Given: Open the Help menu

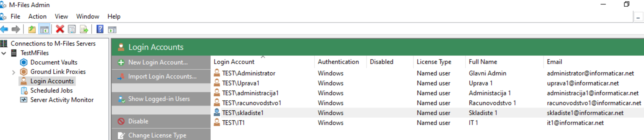Looking at the screenshot, I should [x=114, y=17].
